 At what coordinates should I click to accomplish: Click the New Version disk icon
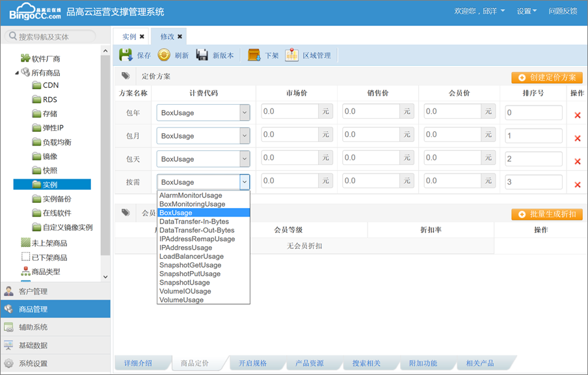pos(202,55)
